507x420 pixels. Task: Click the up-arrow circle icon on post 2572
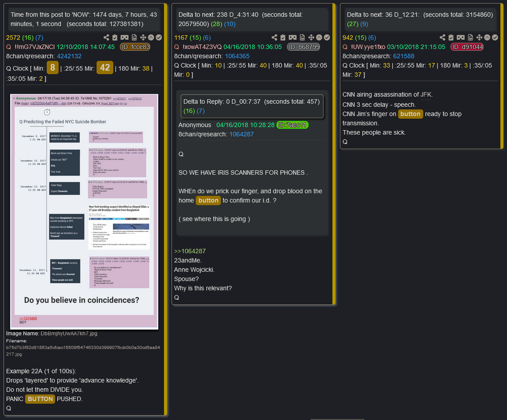[x=151, y=37]
